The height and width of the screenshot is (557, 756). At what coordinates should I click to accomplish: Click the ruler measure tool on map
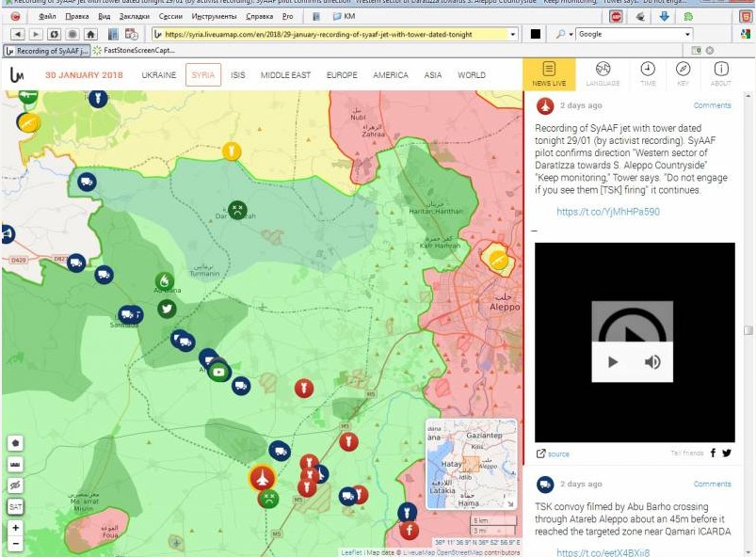tap(15, 464)
